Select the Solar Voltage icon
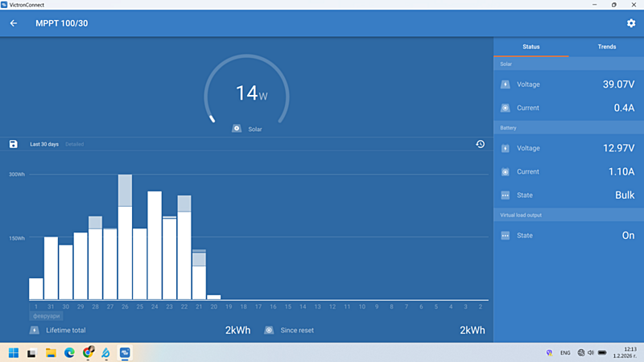Viewport: 644px width, 362px height. pyautogui.click(x=506, y=84)
